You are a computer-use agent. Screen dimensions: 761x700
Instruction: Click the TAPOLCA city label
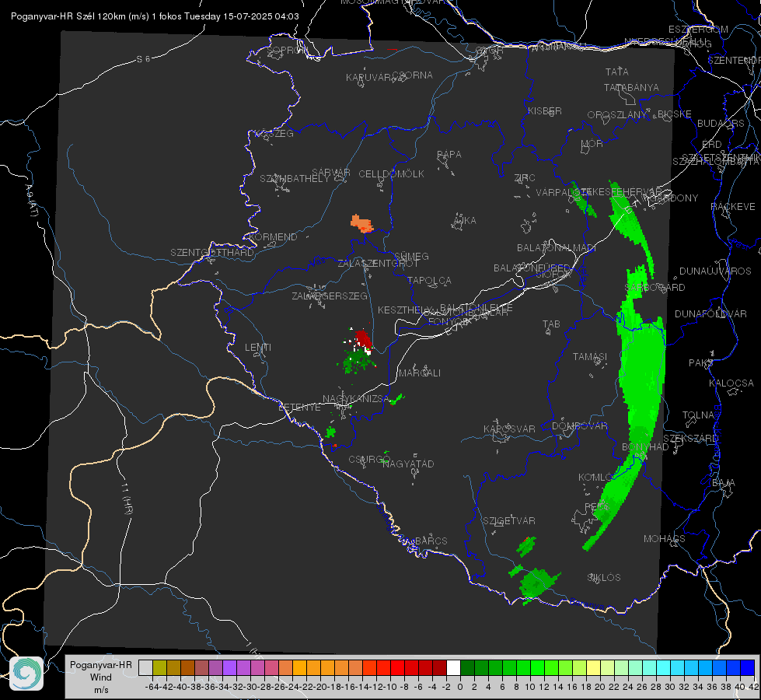430,281
